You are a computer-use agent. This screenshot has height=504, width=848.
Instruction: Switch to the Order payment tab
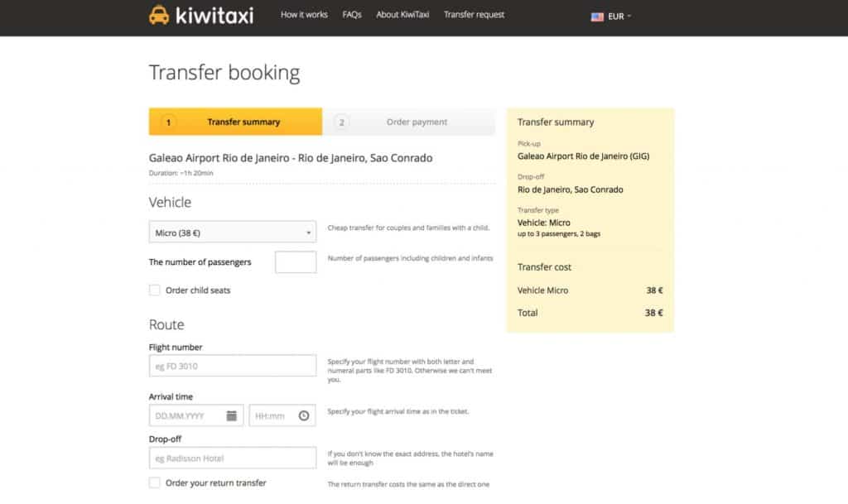tap(416, 122)
